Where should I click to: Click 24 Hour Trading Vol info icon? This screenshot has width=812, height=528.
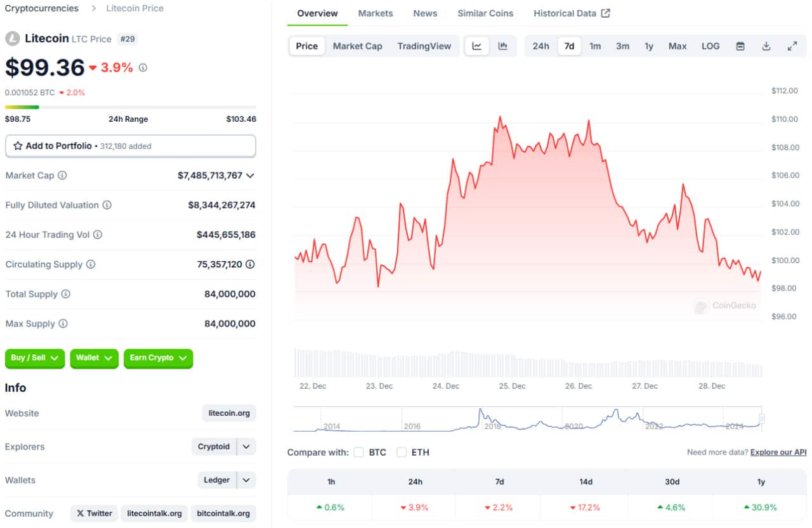[98, 235]
